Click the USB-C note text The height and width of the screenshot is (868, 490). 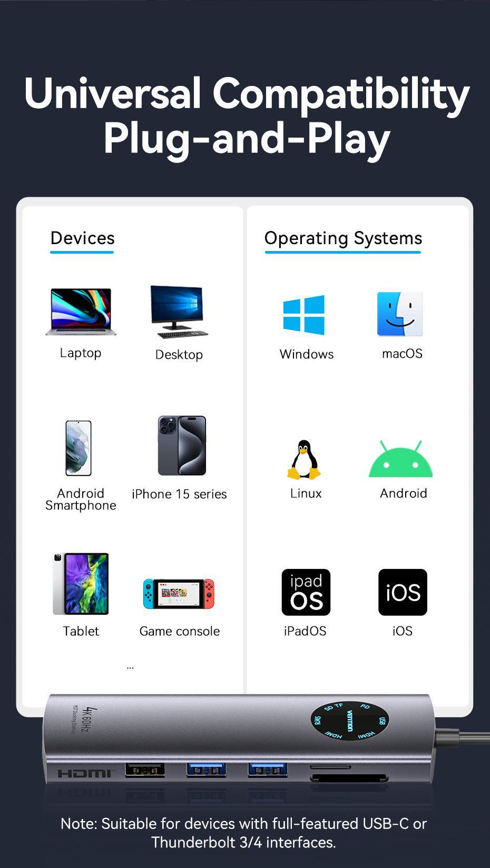tap(243, 833)
